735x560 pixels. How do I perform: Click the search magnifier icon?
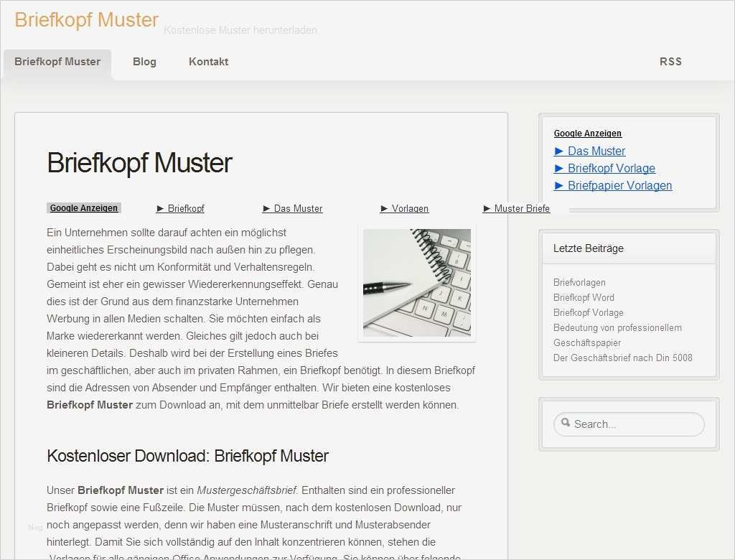pyautogui.click(x=566, y=423)
